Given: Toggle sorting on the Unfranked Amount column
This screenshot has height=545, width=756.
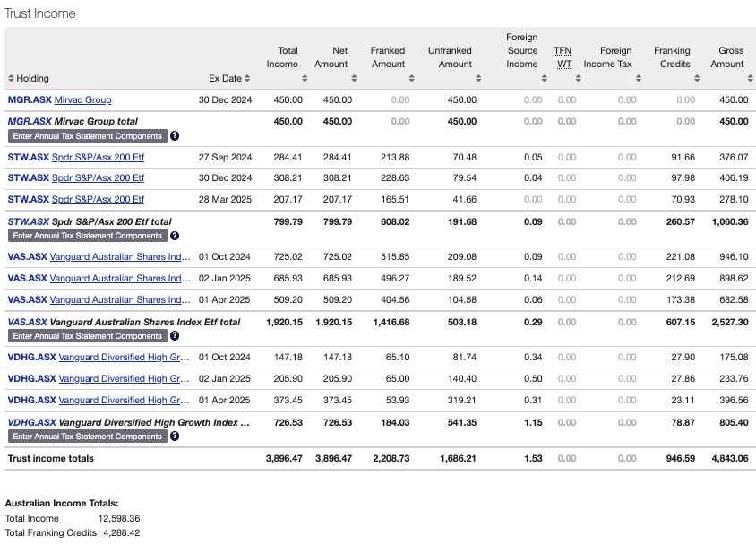Looking at the screenshot, I should 477,78.
